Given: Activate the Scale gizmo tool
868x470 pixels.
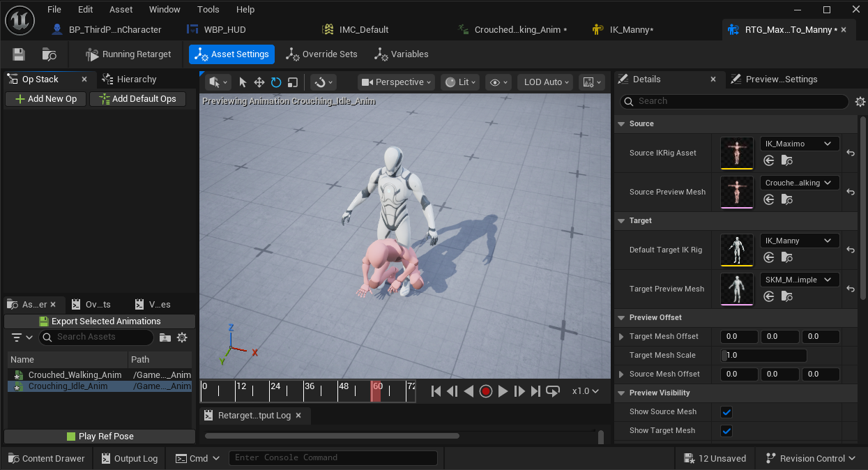Looking at the screenshot, I should point(293,82).
